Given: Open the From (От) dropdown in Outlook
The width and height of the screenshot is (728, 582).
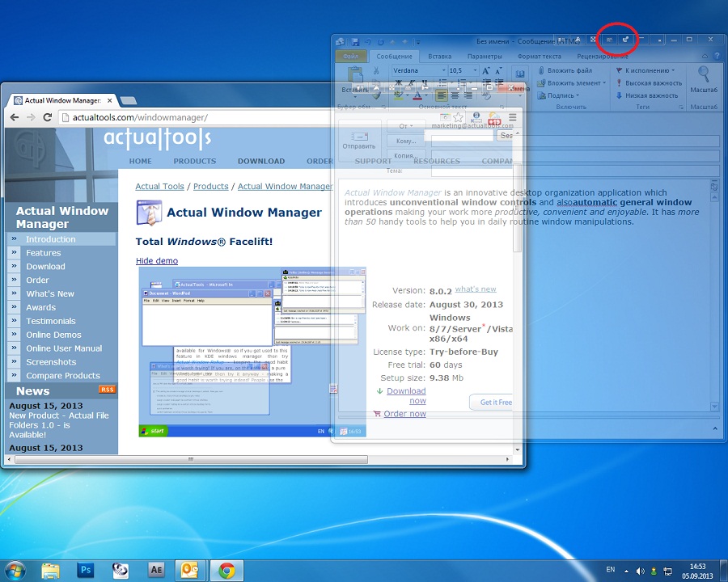Looking at the screenshot, I should tap(406, 126).
